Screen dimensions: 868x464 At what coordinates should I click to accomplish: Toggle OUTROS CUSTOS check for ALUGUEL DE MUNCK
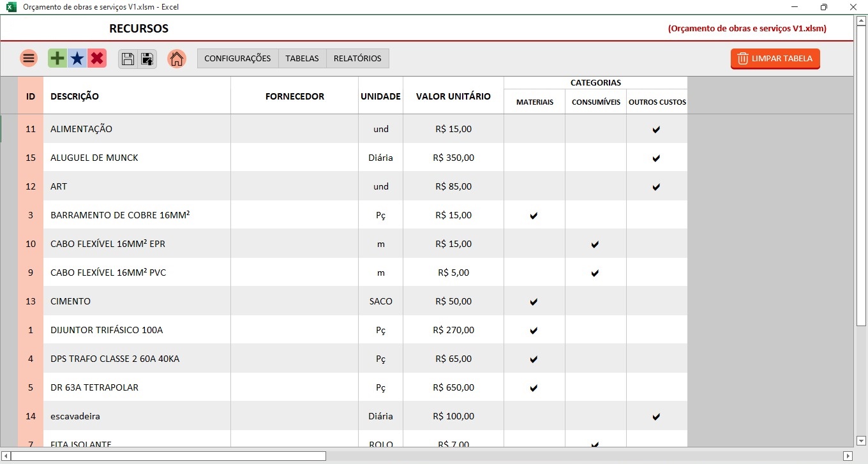click(656, 158)
